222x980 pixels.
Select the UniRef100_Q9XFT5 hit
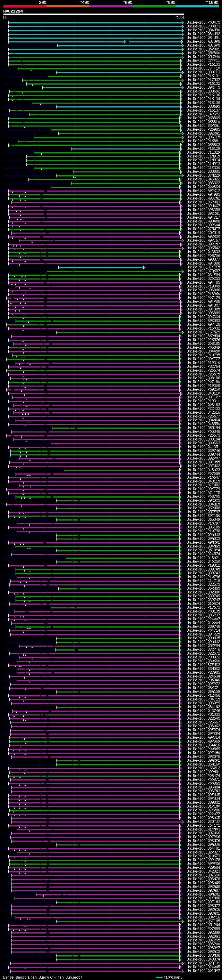coord(203,88)
